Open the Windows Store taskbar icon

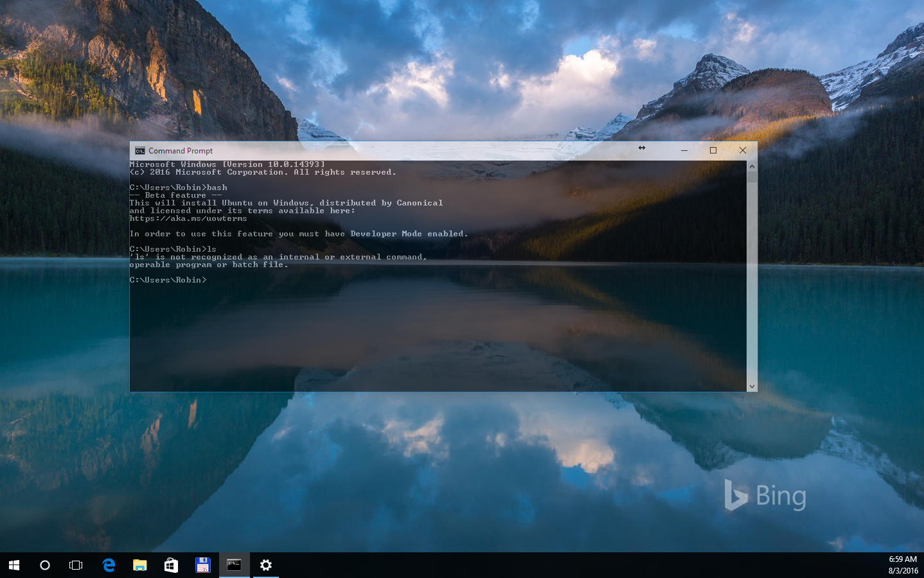171,565
